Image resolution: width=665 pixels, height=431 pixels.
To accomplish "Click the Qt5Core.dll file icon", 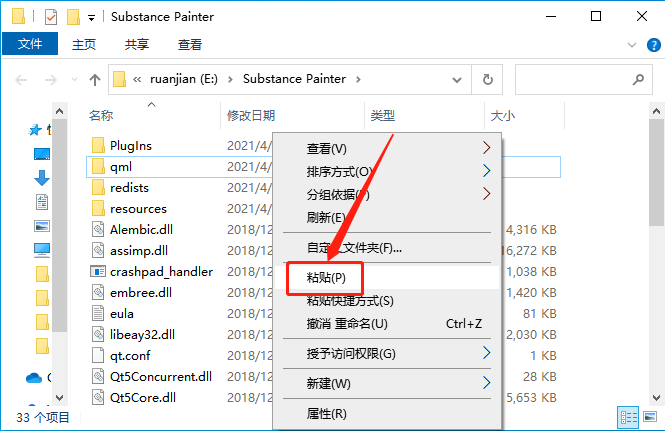I will (98, 397).
